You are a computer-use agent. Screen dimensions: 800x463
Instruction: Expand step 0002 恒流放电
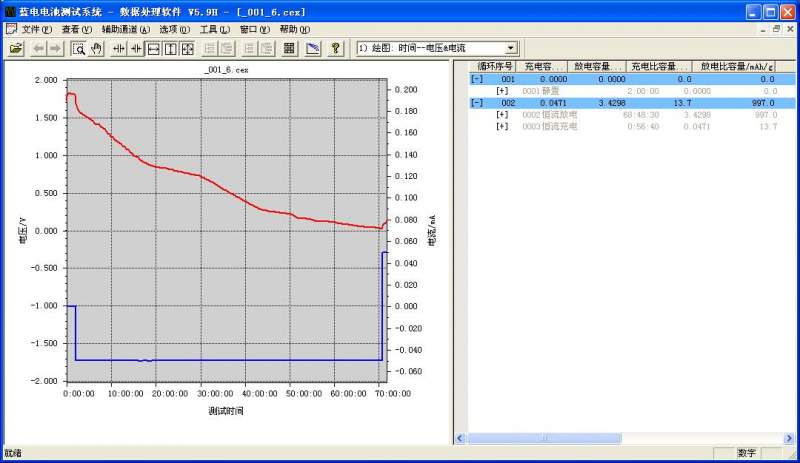pos(502,114)
